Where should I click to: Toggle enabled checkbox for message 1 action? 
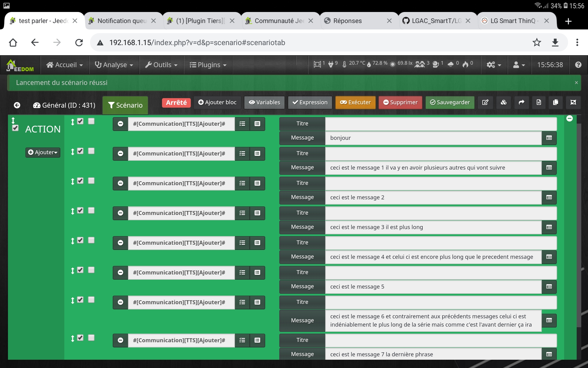[x=80, y=151]
